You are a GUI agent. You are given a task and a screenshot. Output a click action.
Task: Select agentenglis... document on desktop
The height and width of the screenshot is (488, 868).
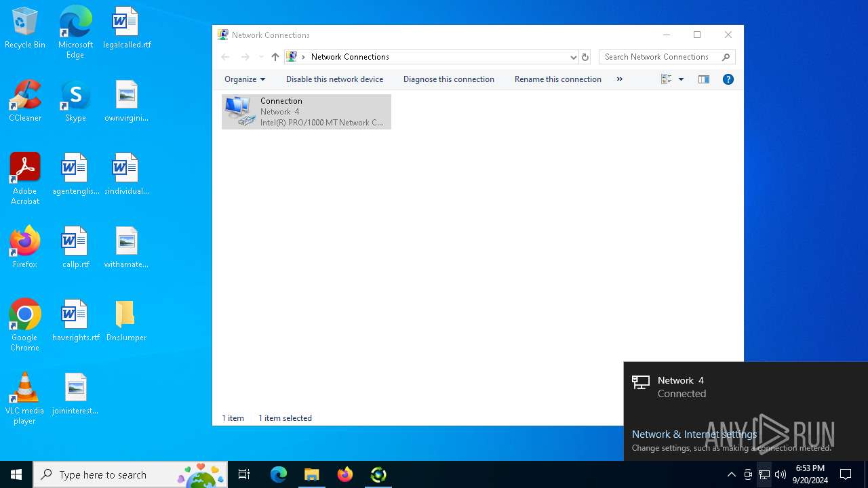tap(75, 174)
